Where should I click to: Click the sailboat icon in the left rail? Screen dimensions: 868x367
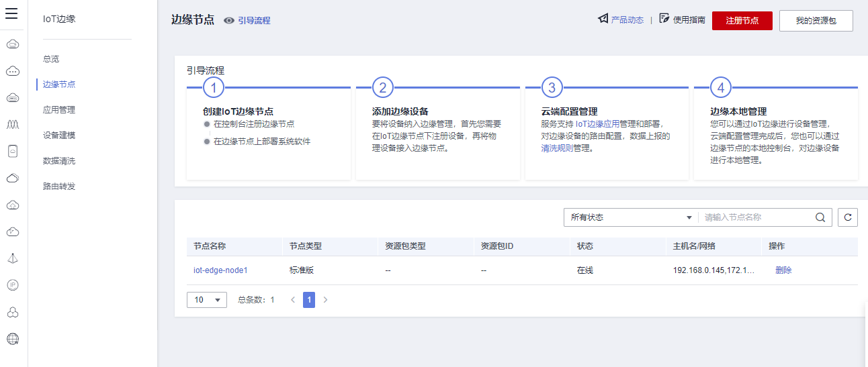coord(12,258)
